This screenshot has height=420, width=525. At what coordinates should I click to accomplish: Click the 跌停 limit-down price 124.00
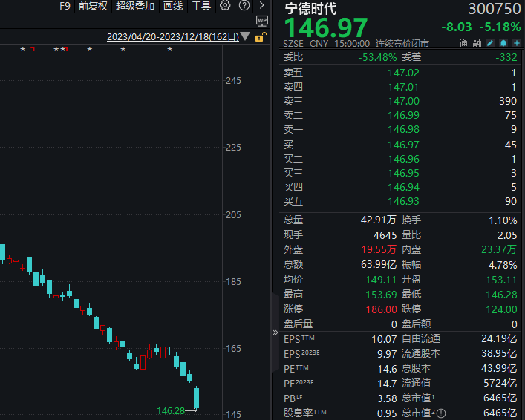[x=501, y=309]
